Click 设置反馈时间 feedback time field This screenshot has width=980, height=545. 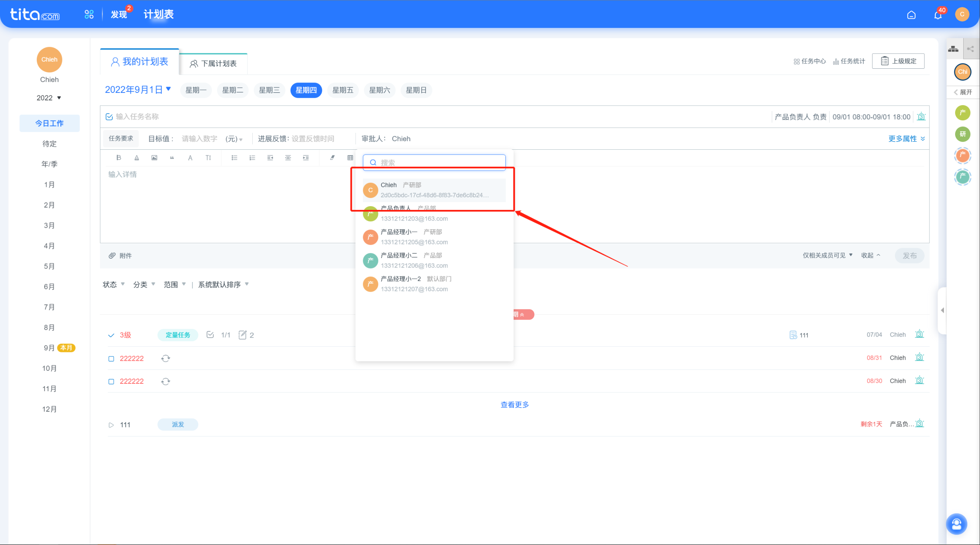pyautogui.click(x=313, y=139)
